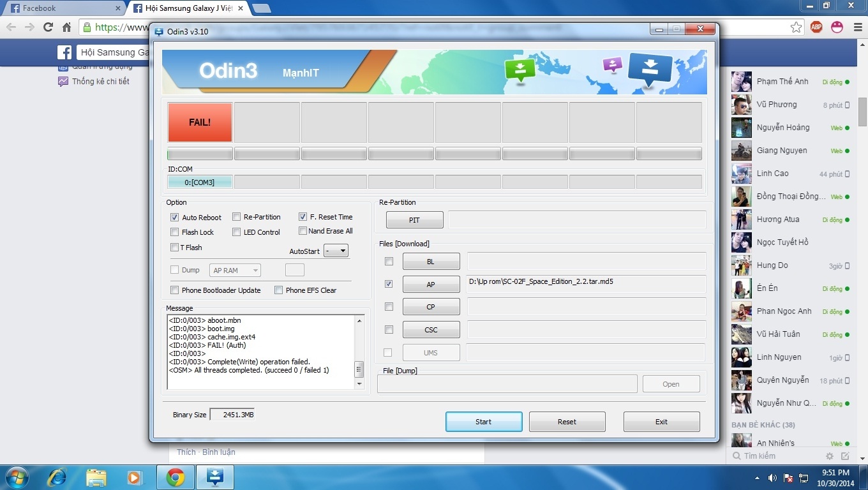
Task: Click the Reset button in Odin
Action: click(x=567, y=422)
